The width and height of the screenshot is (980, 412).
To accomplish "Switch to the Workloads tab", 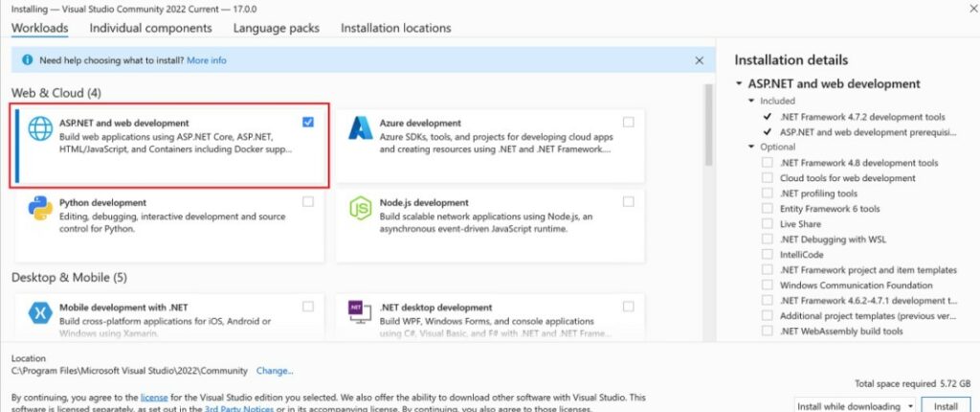I will point(40,28).
